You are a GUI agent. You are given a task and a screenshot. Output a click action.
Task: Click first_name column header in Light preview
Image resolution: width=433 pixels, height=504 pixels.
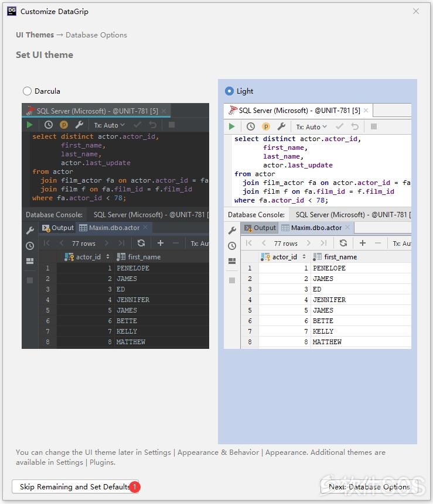[x=335, y=257]
